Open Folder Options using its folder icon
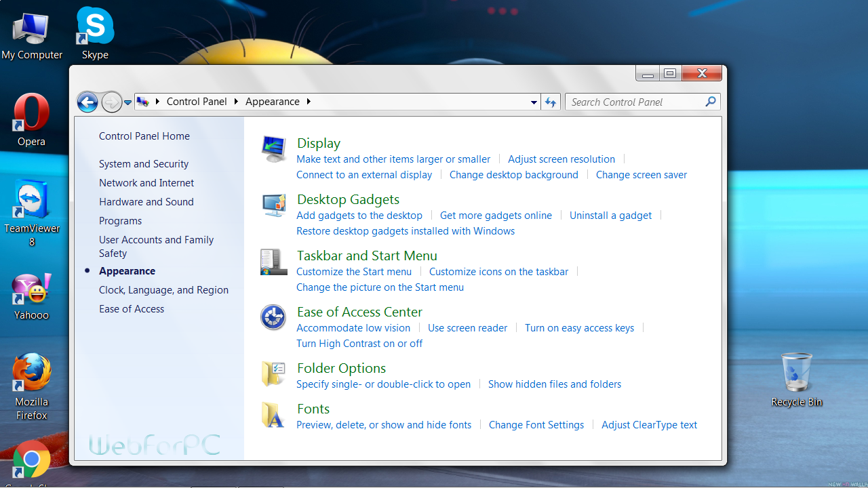 (273, 373)
